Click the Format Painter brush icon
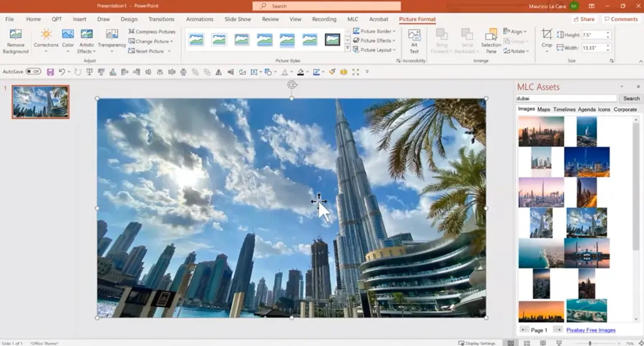Image resolution: width=644 pixels, height=346 pixels. [332, 72]
